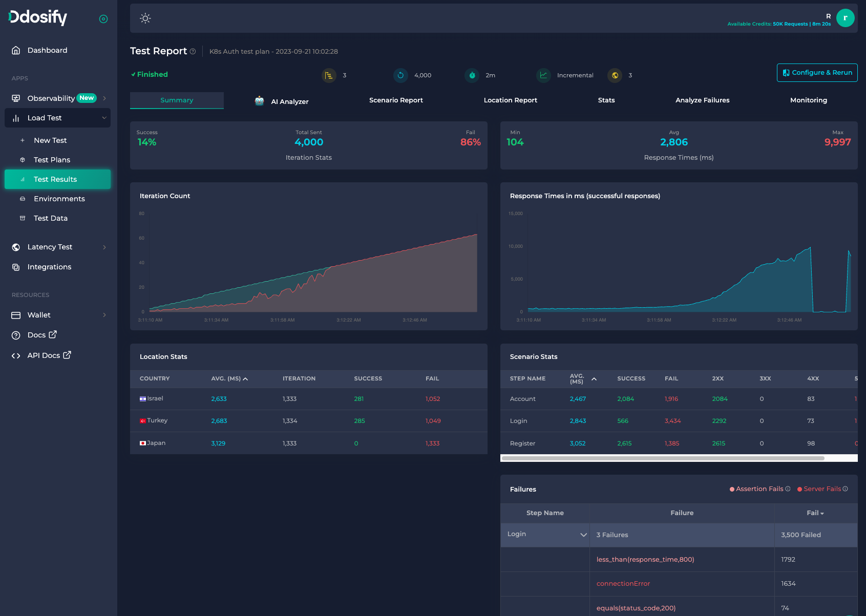Collapse the Login failures row chevron
Image resolution: width=866 pixels, height=616 pixels.
583,535
